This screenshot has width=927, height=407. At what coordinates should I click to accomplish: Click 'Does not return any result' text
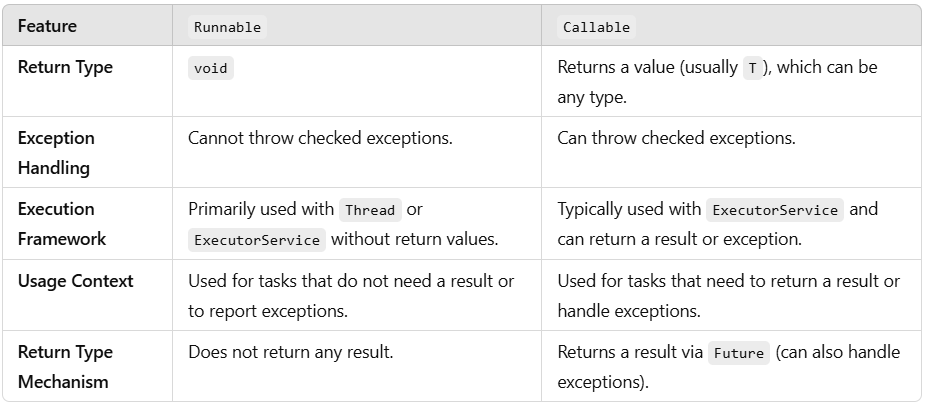tap(290, 352)
